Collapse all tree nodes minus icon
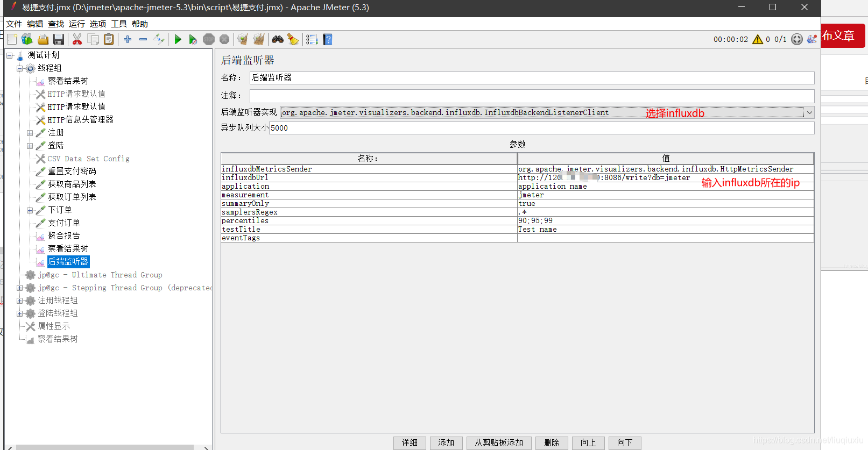The height and width of the screenshot is (450, 868). [143, 39]
